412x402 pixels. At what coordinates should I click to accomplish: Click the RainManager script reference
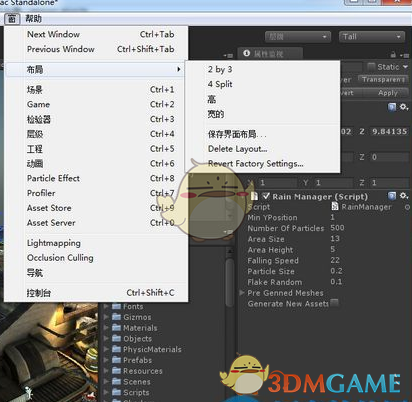coord(366,207)
